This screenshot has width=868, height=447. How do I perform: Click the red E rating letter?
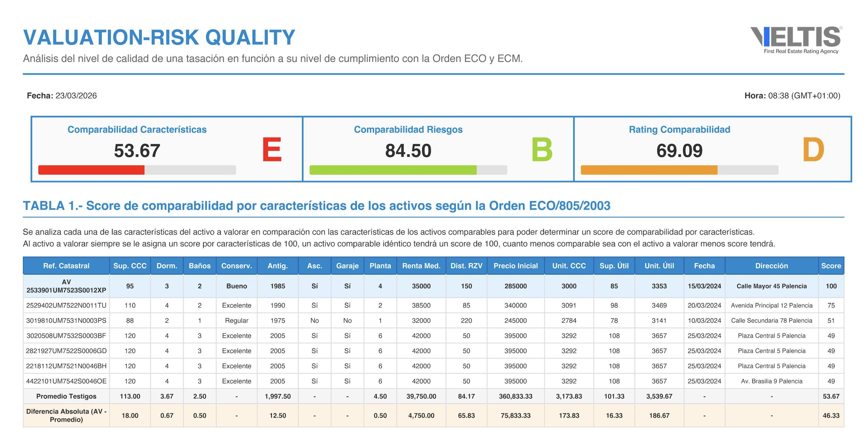click(x=272, y=149)
